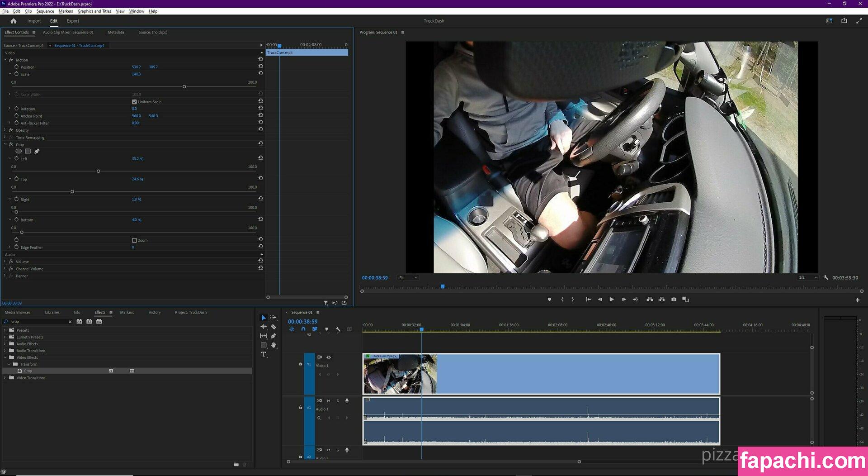
Task: Clear the effects search field
Action: click(70, 322)
